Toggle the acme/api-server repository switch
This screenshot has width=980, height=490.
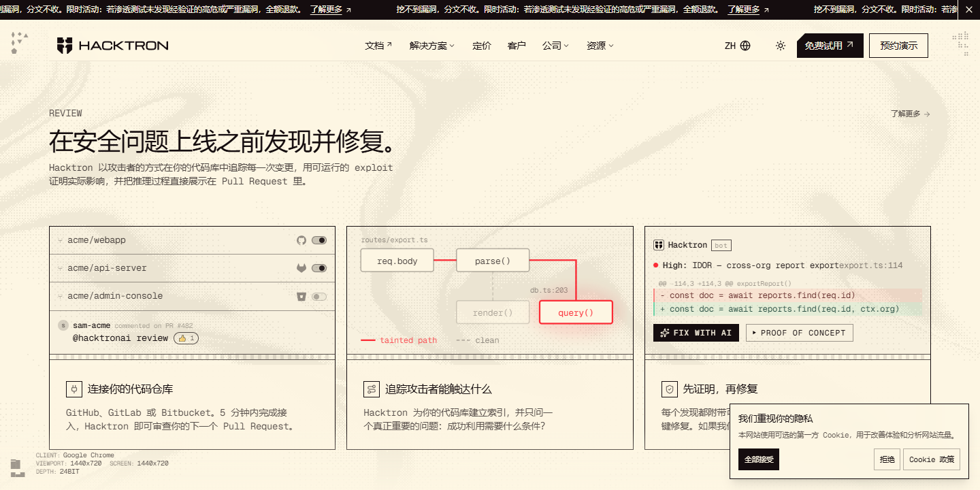[319, 268]
